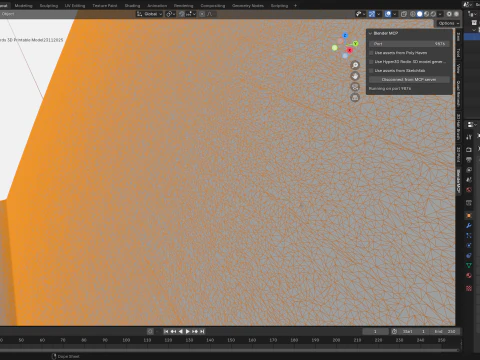480x360 pixels.
Task: Switch to the Animation workspace tab
Action: coord(157,6)
